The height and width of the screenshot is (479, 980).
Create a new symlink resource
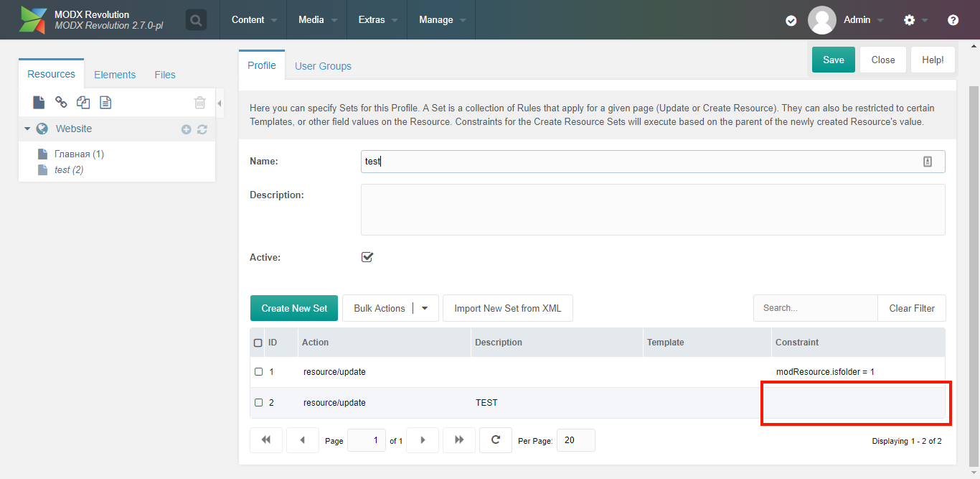(x=83, y=102)
